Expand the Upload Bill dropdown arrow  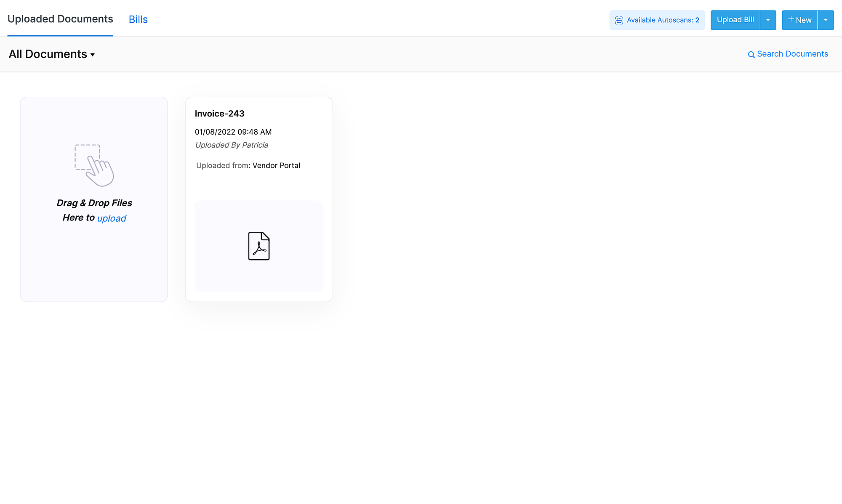click(768, 20)
